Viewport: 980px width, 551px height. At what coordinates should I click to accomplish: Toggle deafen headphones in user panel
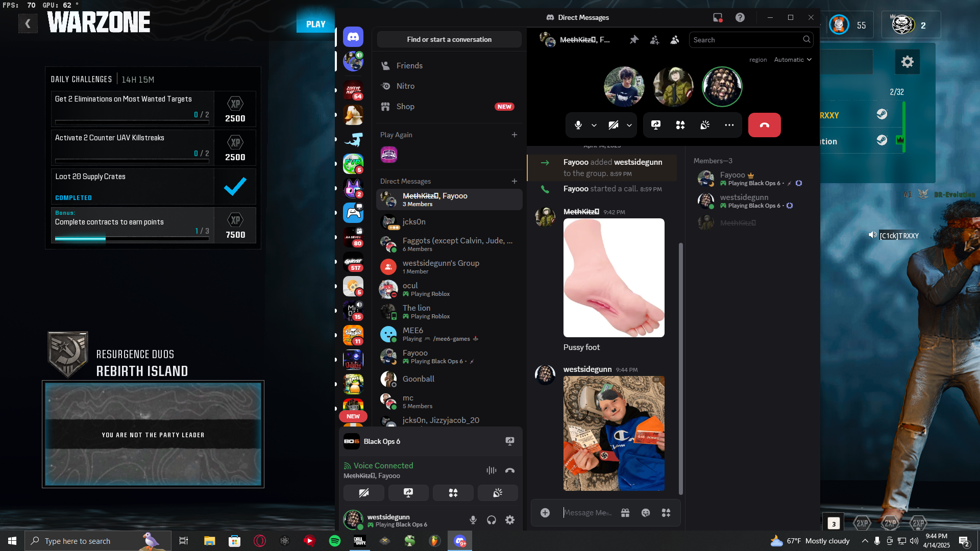[x=492, y=520]
